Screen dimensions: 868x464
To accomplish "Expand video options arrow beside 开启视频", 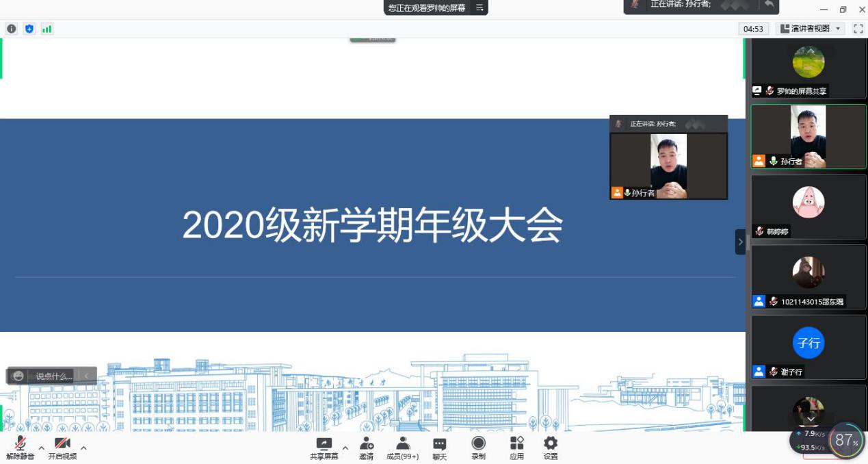I will (x=83, y=448).
